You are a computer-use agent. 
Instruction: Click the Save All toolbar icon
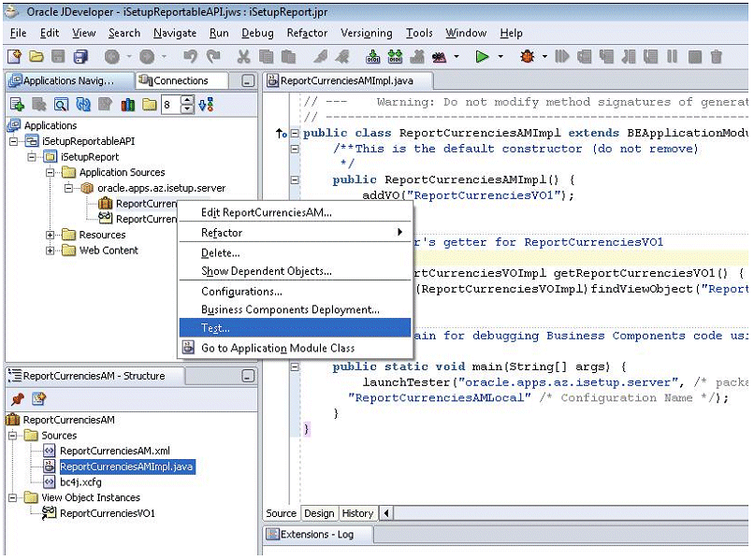click(x=80, y=57)
